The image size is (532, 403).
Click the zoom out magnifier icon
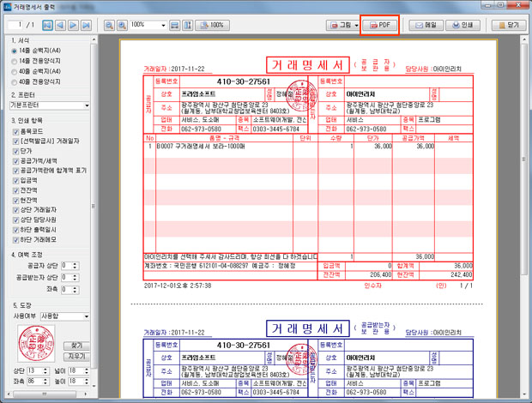coord(109,26)
